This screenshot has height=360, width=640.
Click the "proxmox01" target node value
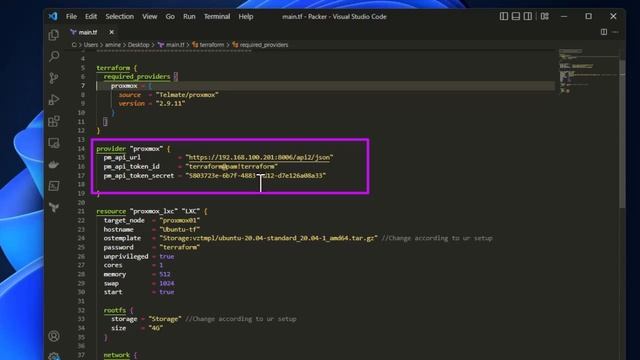click(180, 220)
